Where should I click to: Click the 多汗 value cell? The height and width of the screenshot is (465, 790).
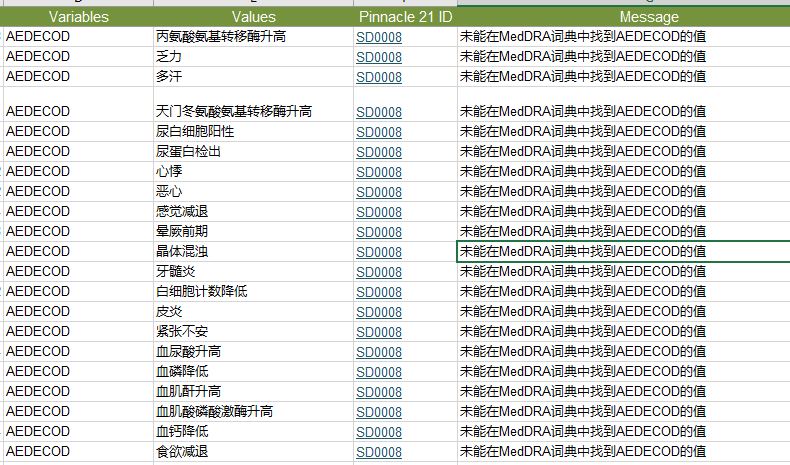tap(253, 77)
